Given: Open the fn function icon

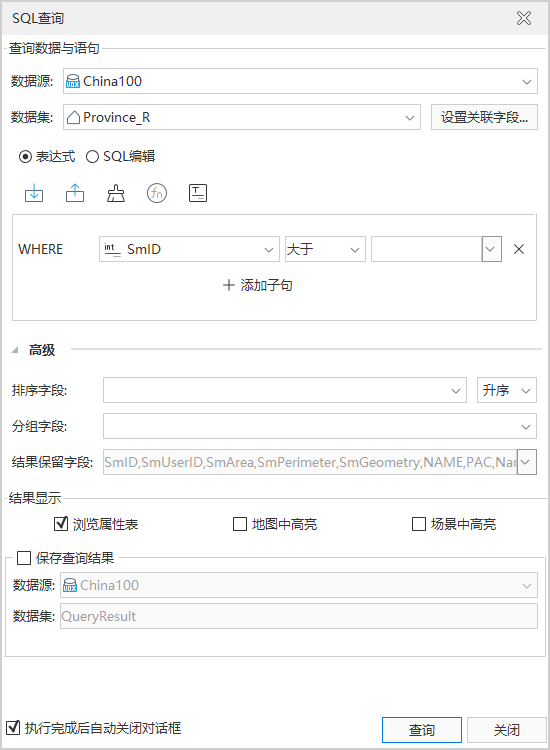Looking at the screenshot, I should (157, 193).
